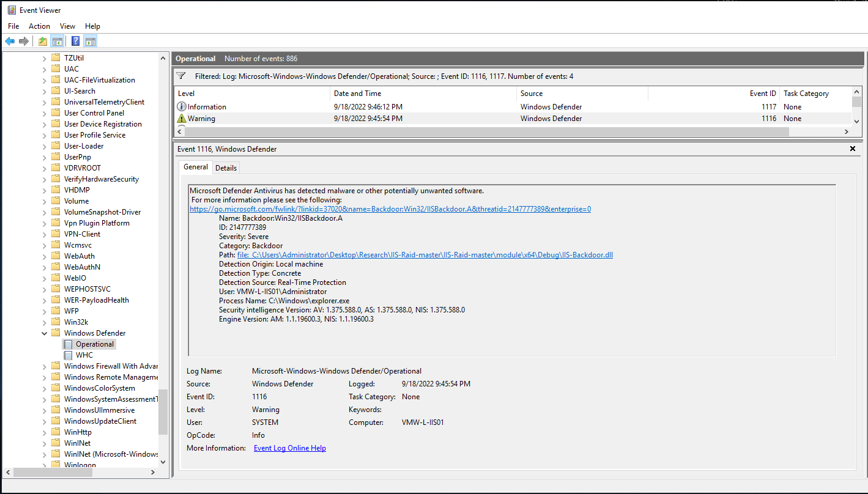Viewport: 868px width, 494px height.
Task: Click the TZUtil folder icon
Action: [x=56, y=58]
